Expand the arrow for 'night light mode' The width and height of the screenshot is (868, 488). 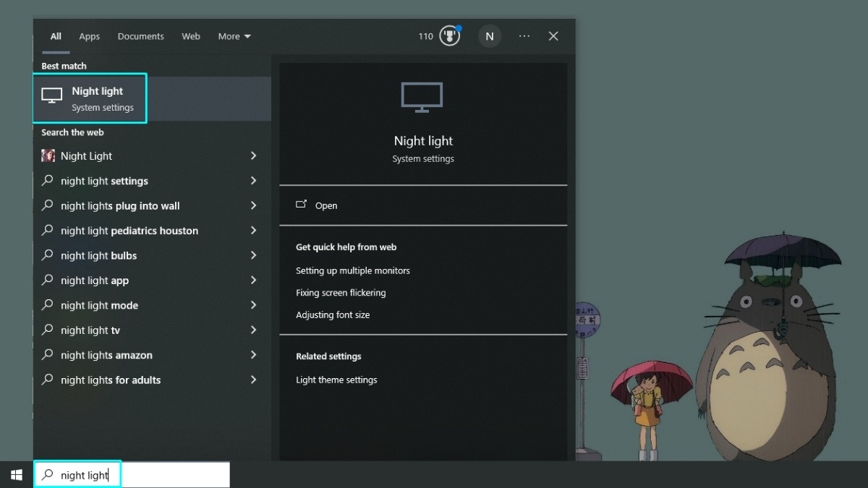pyautogui.click(x=253, y=305)
